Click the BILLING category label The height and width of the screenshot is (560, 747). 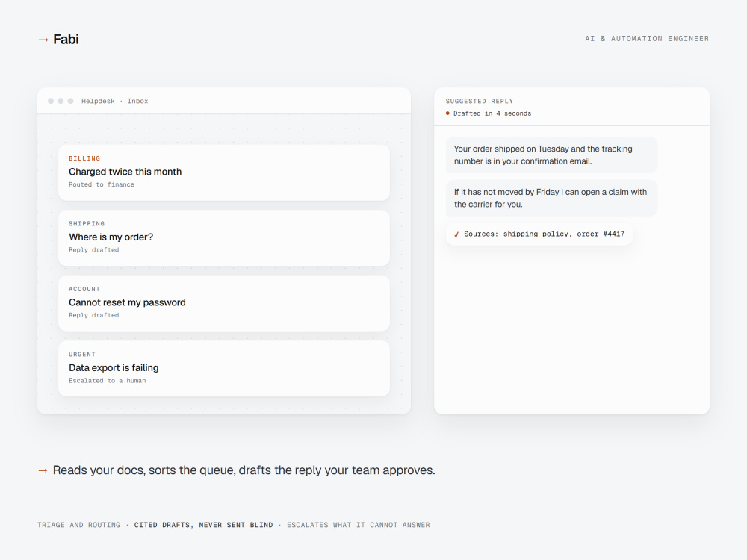84,158
